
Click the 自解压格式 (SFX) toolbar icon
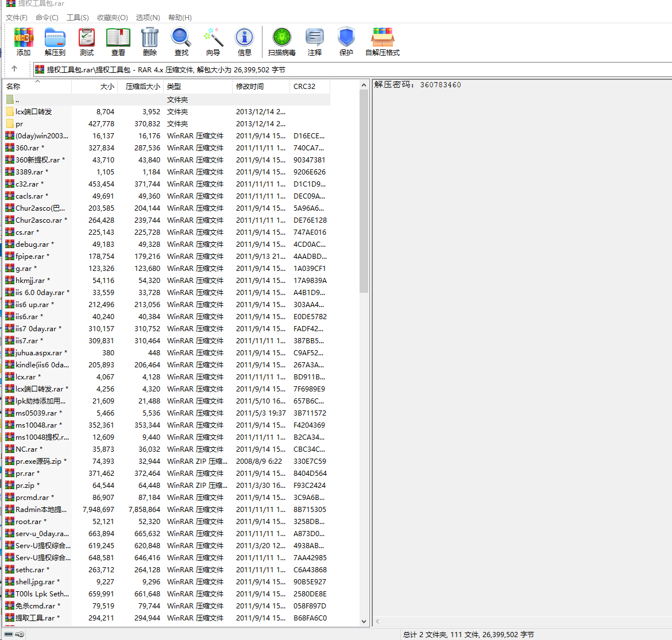click(383, 37)
